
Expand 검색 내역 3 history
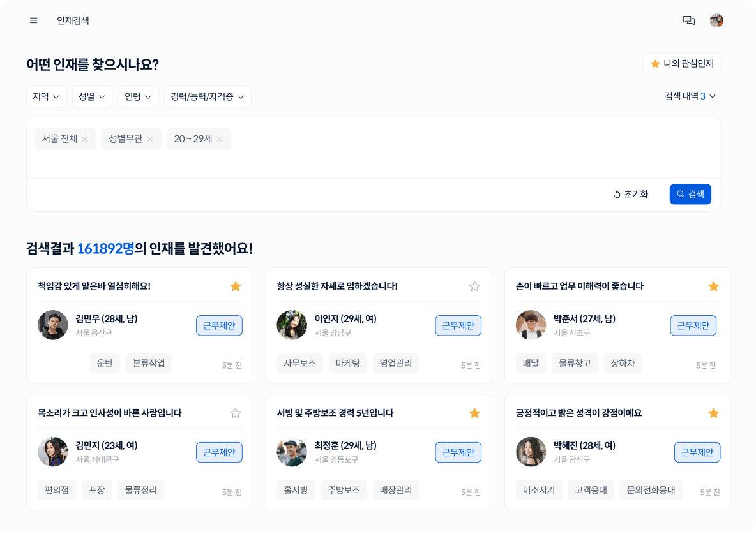coord(690,96)
